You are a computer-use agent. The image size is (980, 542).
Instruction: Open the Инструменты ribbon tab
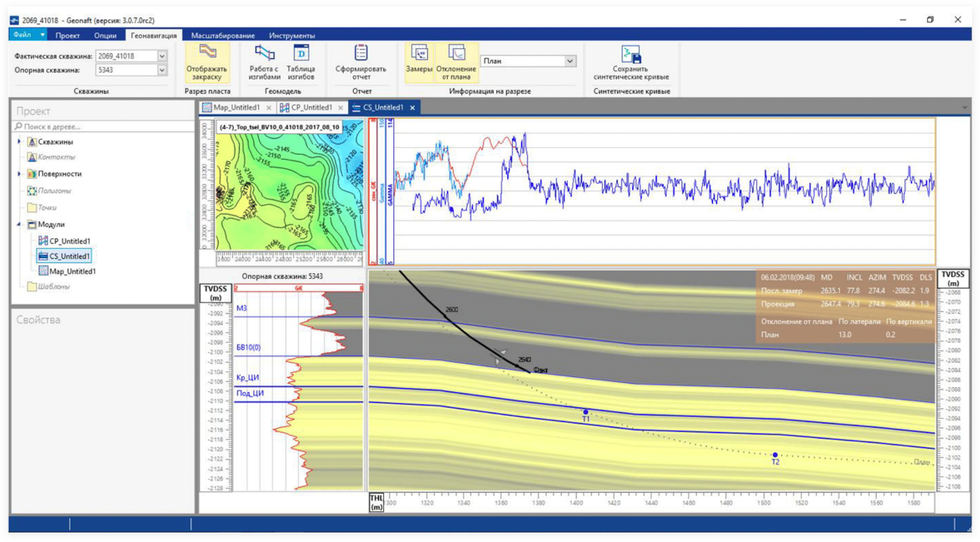tap(291, 36)
